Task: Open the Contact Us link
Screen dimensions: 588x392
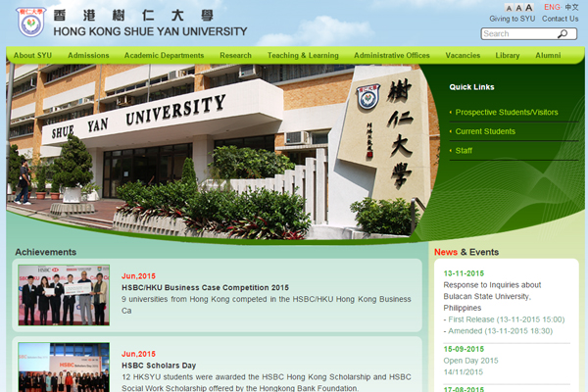Action: click(x=560, y=19)
